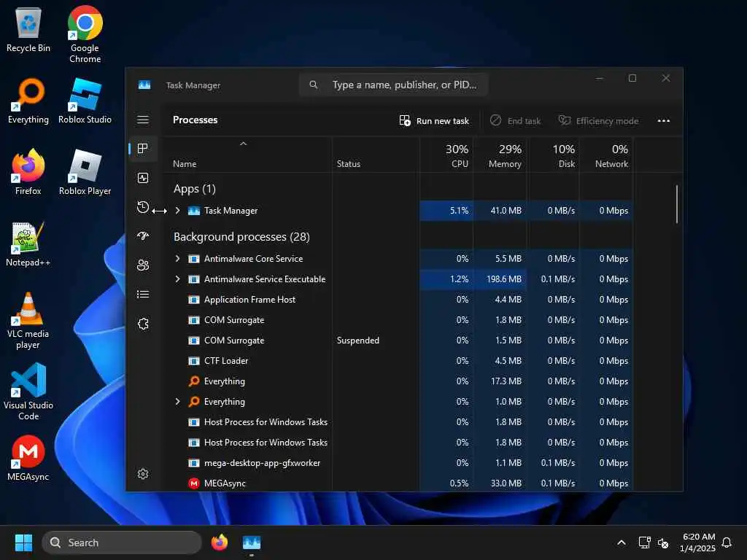Expand Antimalware Service Executable row
The image size is (747, 560).
click(x=178, y=279)
